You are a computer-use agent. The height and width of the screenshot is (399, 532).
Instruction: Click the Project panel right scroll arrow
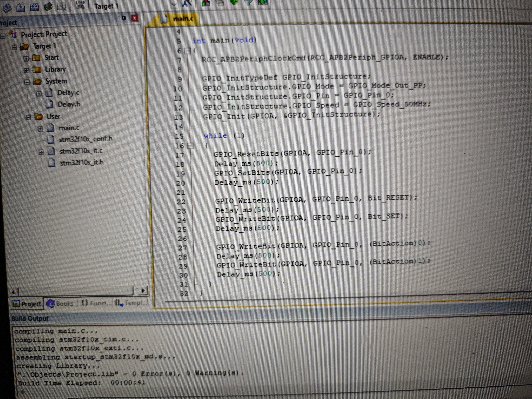tap(143, 291)
